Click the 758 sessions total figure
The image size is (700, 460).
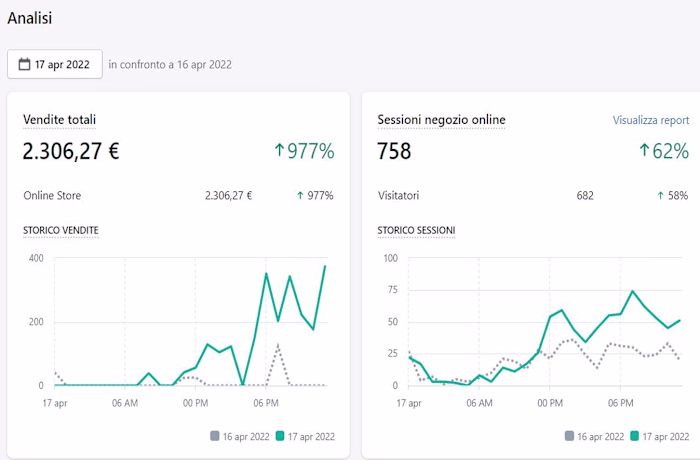pyautogui.click(x=394, y=151)
